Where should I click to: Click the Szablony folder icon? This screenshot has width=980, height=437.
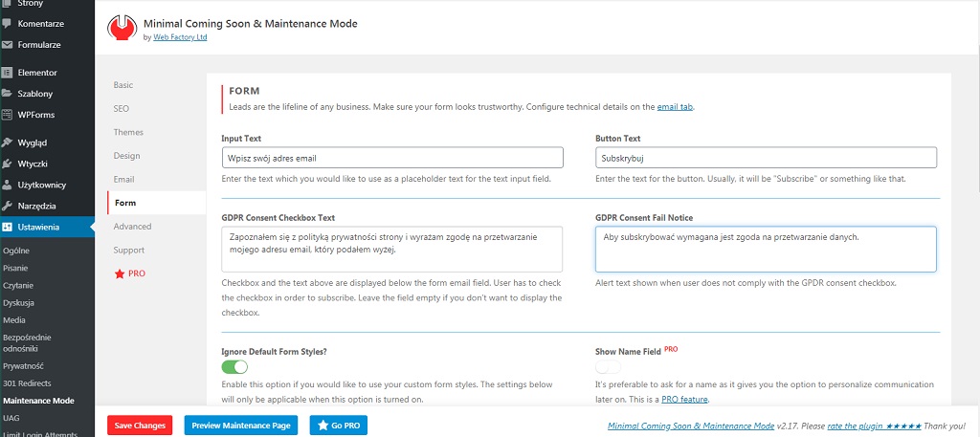[7, 94]
